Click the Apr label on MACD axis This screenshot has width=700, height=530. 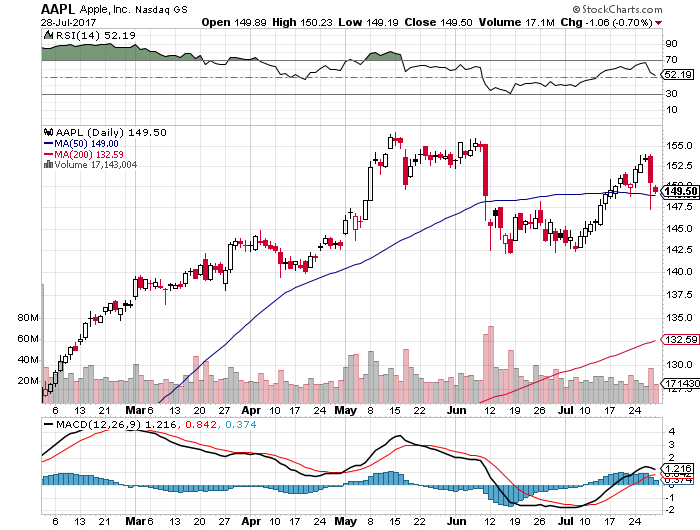pyautogui.click(x=251, y=521)
